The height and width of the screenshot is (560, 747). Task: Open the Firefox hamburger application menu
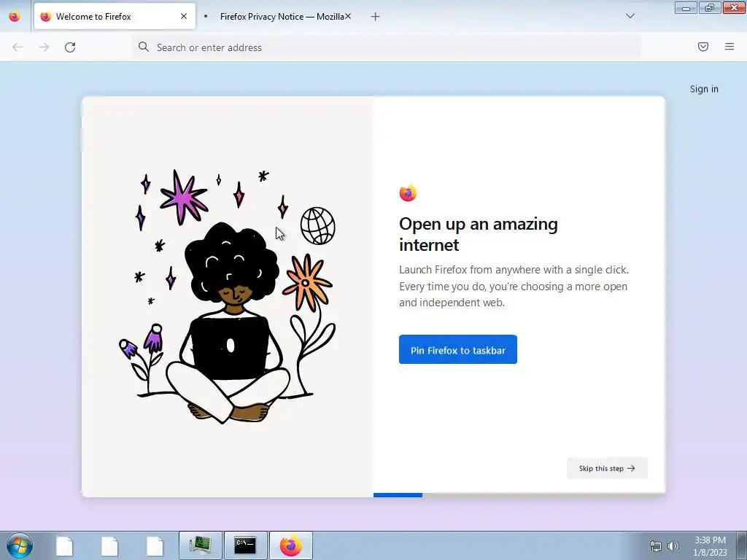tap(729, 47)
